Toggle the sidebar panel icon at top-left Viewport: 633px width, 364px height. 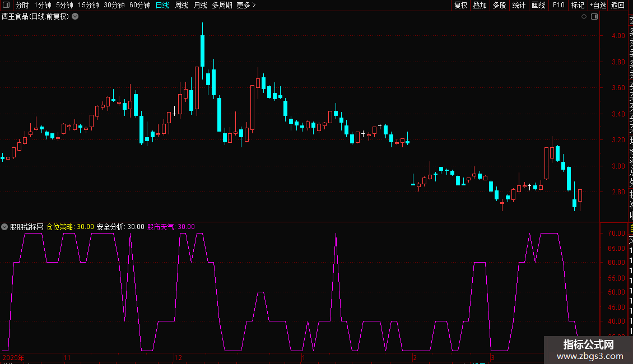pyautogui.click(x=6, y=5)
